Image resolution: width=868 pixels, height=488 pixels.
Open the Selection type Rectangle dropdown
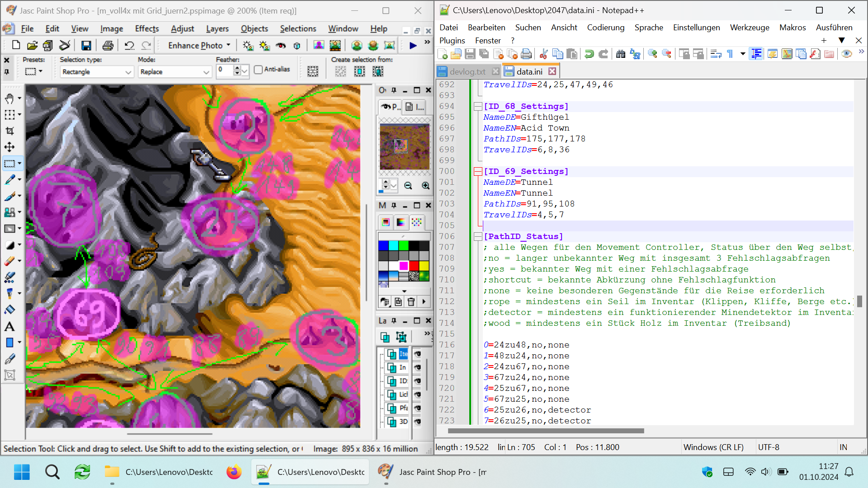[128, 72]
